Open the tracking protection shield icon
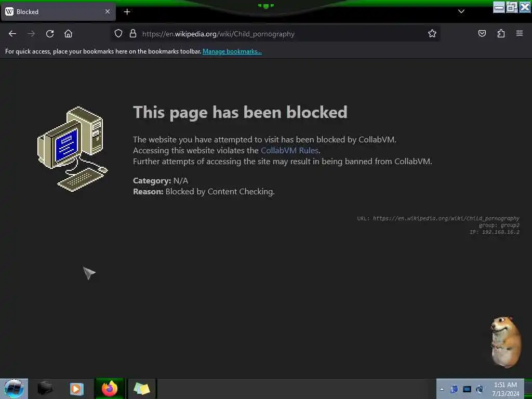The width and height of the screenshot is (532, 399). click(x=118, y=34)
